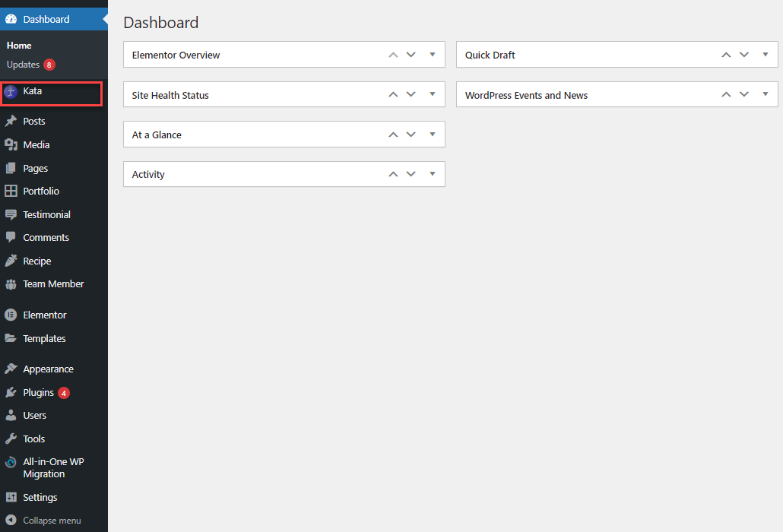Move At a Glance panel up

click(393, 135)
